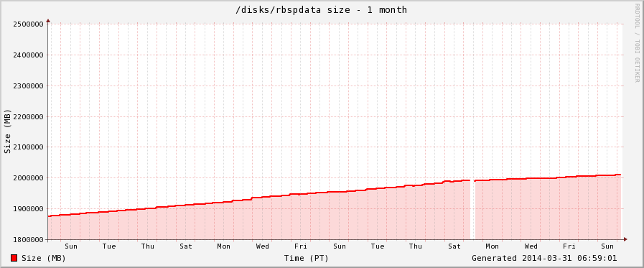
Task: Click the last Sun label on time axis
Action: 607,246
